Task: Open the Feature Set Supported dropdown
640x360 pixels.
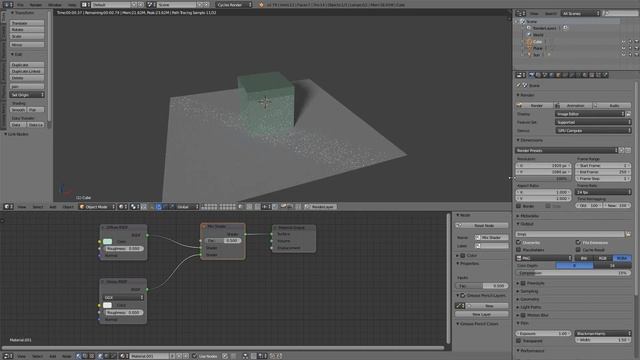Action: coord(593,122)
